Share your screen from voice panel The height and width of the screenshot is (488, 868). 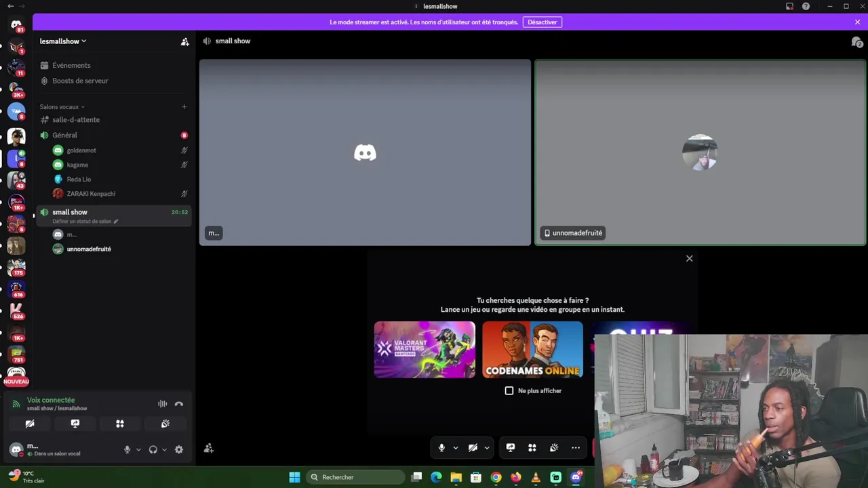point(75,424)
